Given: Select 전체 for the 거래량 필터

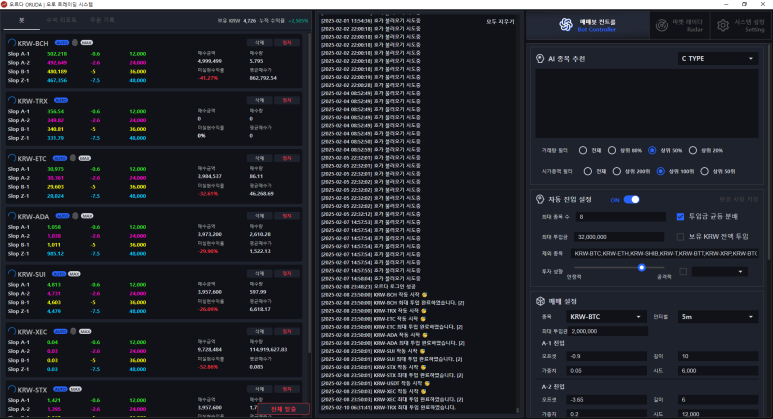Looking at the screenshot, I should pos(583,150).
